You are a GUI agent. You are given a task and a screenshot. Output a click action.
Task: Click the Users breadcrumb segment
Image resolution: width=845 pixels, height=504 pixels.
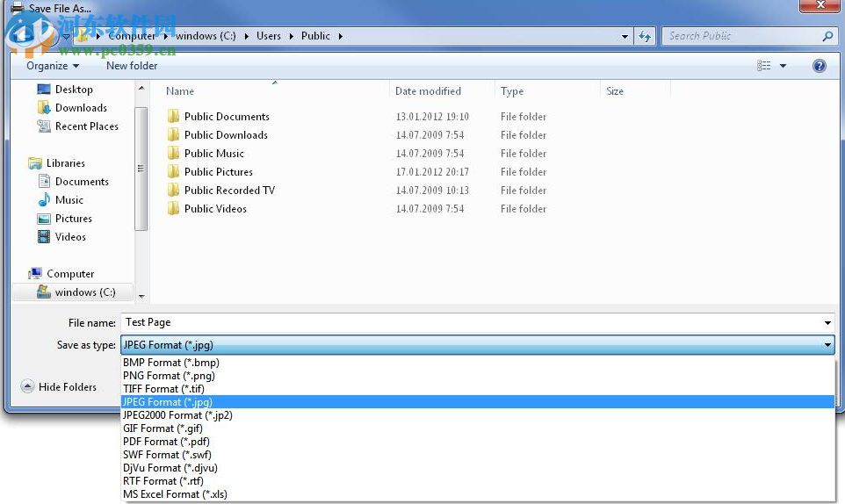(x=269, y=36)
